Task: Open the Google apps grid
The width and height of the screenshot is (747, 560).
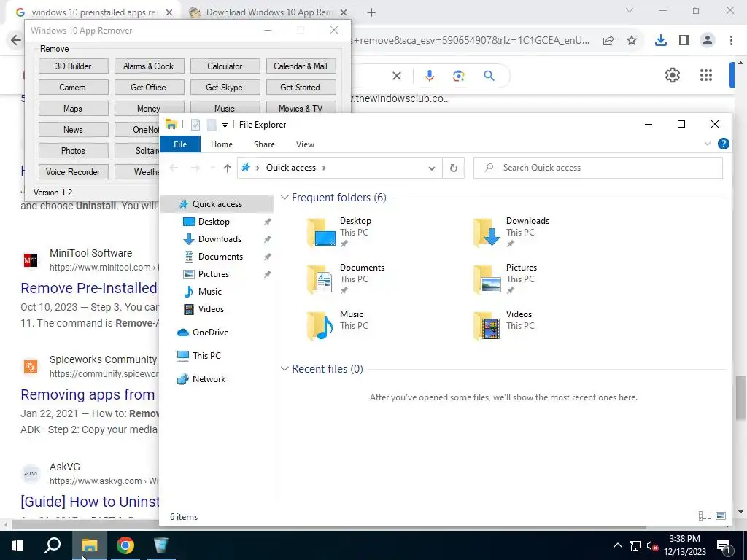Action: pyautogui.click(x=706, y=75)
